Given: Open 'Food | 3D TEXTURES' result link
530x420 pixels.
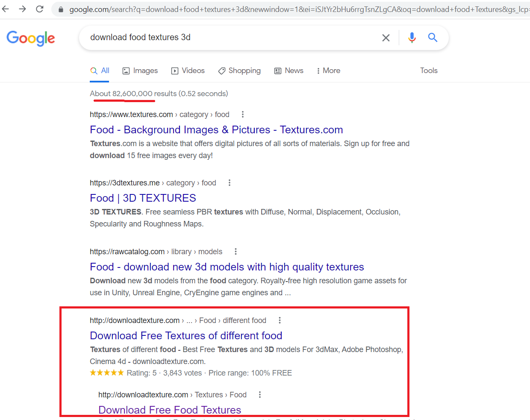Looking at the screenshot, I should pos(143,198).
